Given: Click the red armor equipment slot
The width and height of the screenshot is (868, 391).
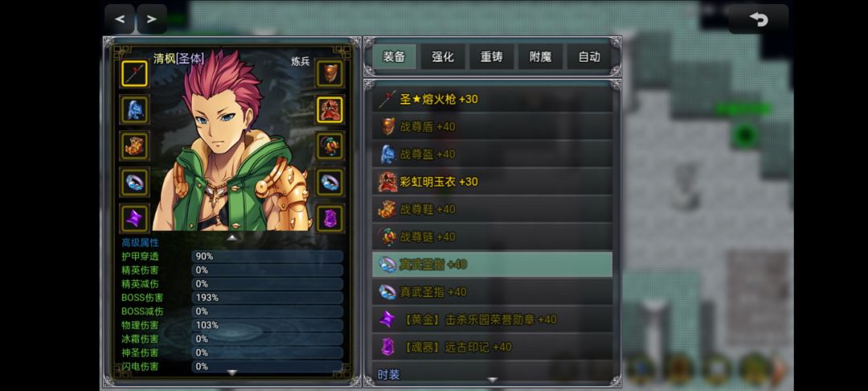Looking at the screenshot, I should [330, 109].
